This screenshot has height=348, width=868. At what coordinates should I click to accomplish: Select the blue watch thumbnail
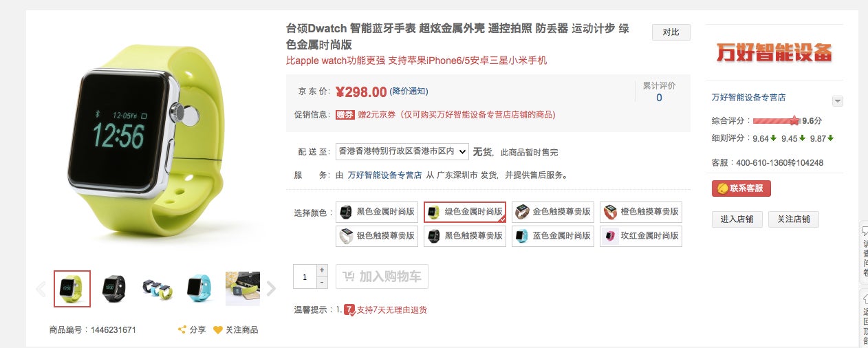coord(199,289)
